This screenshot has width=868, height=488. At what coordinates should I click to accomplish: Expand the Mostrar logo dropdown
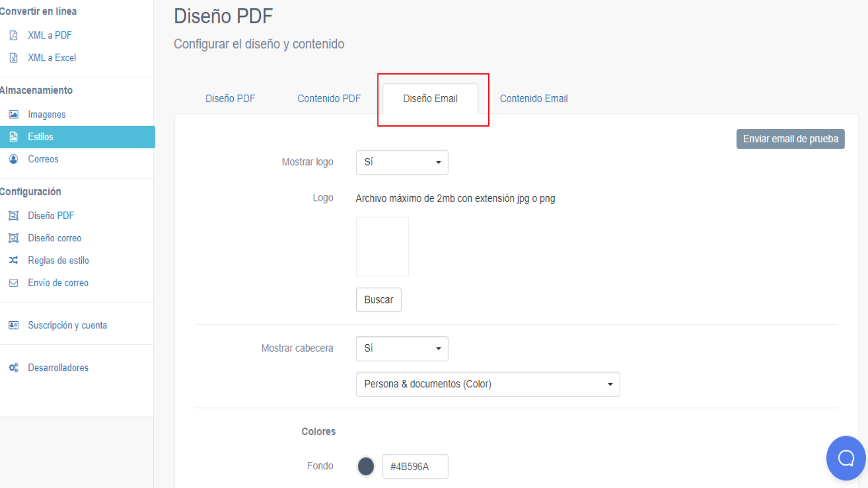tap(402, 162)
